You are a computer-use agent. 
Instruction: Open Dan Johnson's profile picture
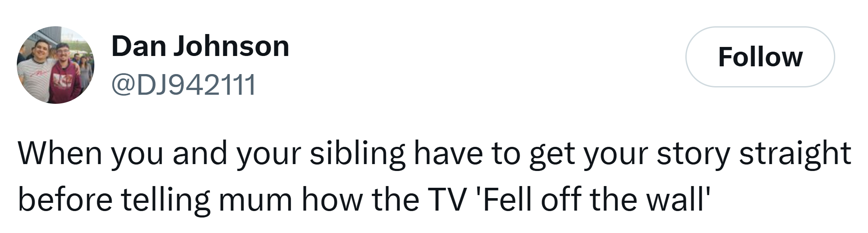[x=55, y=65]
